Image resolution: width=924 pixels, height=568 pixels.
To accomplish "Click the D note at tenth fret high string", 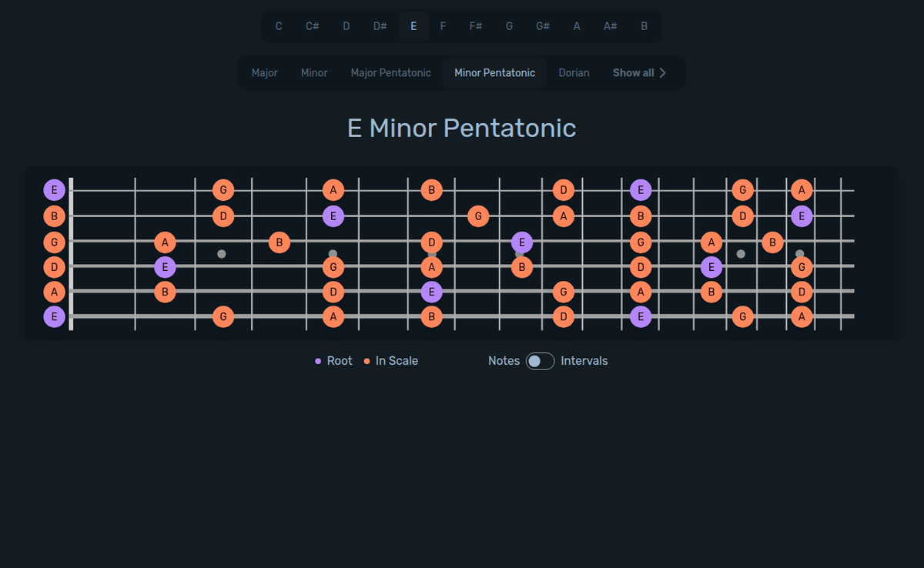I will point(564,189).
